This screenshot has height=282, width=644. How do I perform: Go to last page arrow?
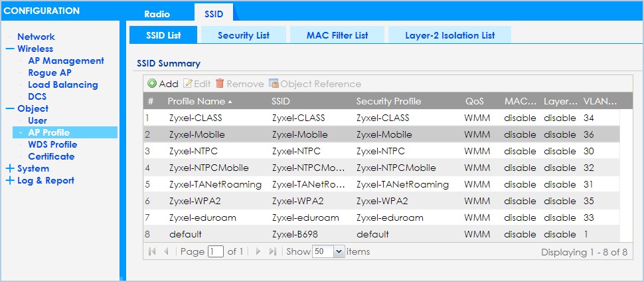pyautogui.click(x=272, y=251)
